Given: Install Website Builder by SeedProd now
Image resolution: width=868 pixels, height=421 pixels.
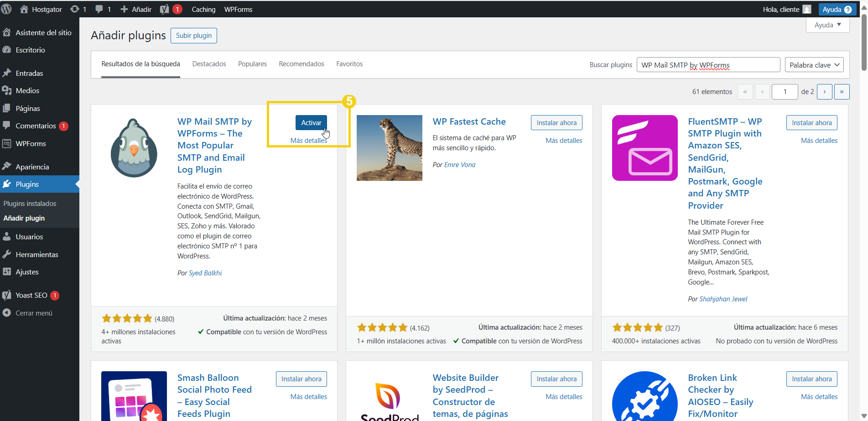Looking at the screenshot, I should pyautogui.click(x=556, y=379).
